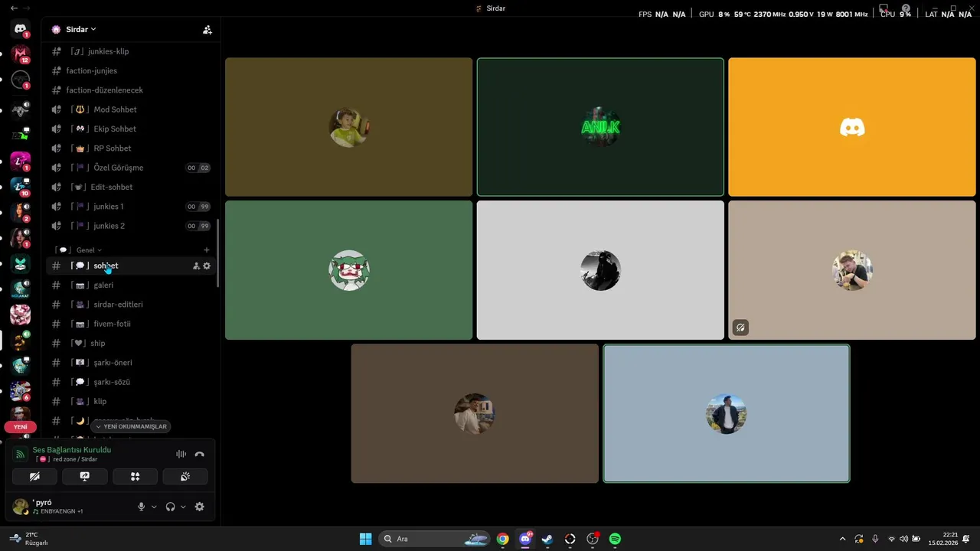
Task: Open junkies-klip channel
Action: pyautogui.click(x=130, y=51)
